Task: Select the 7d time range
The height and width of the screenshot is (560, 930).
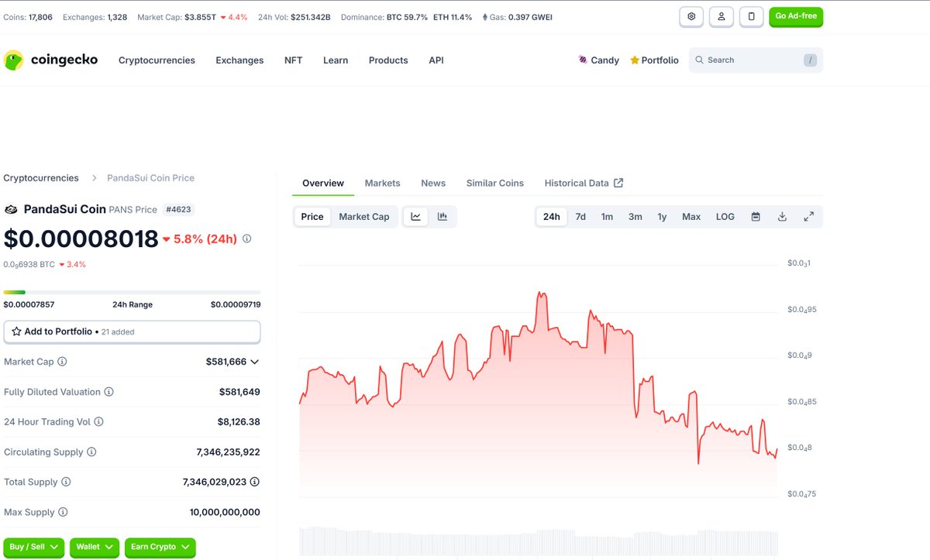Action: pyautogui.click(x=580, y=217)
